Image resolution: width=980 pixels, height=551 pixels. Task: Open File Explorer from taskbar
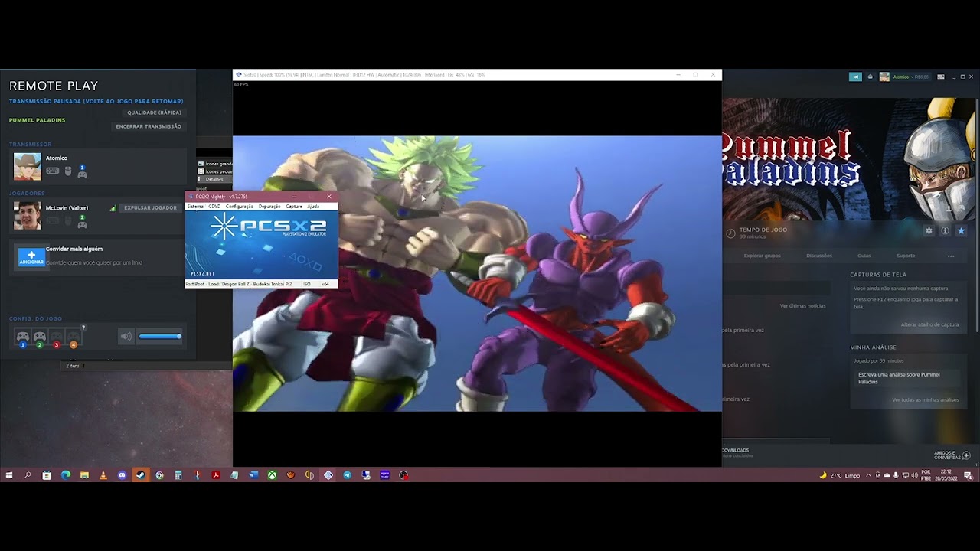(84, 475)
